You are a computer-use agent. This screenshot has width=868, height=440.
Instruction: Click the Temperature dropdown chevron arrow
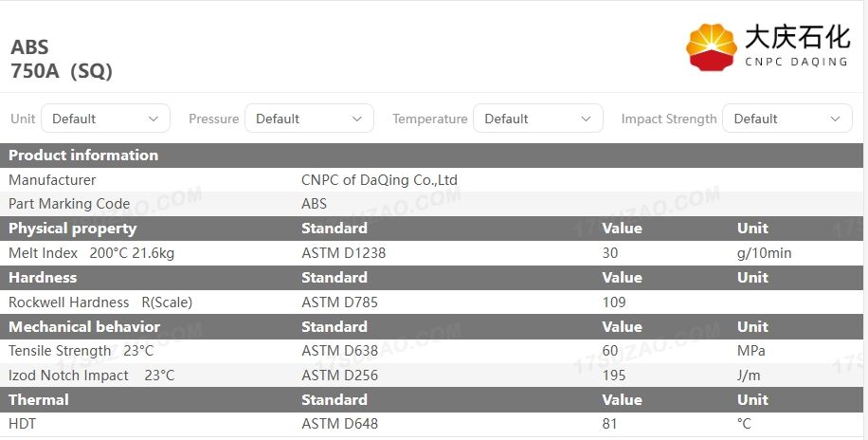586,119
